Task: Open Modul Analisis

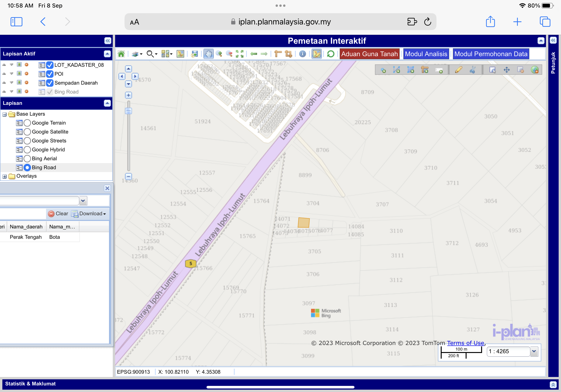Action: [426, 54]
